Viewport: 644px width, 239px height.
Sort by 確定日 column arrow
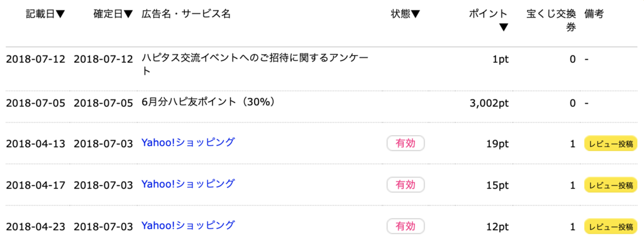coord(128,14)
